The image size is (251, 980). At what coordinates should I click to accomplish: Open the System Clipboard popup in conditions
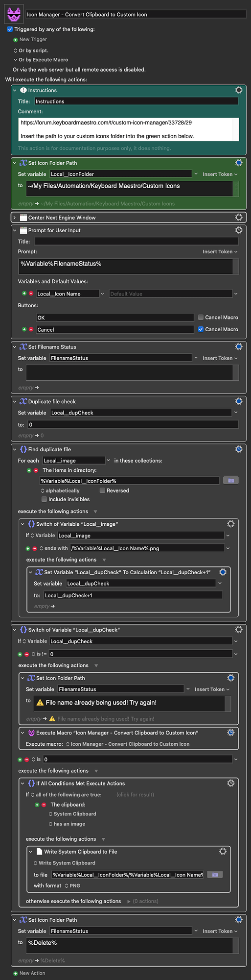pos(72,814)
